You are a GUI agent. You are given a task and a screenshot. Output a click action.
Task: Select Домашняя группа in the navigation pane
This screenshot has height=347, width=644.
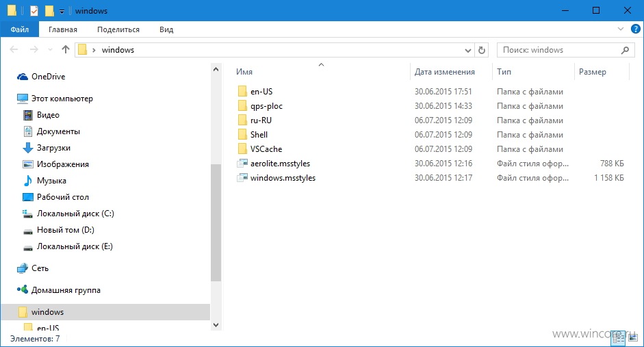click(x=59, y=290)
